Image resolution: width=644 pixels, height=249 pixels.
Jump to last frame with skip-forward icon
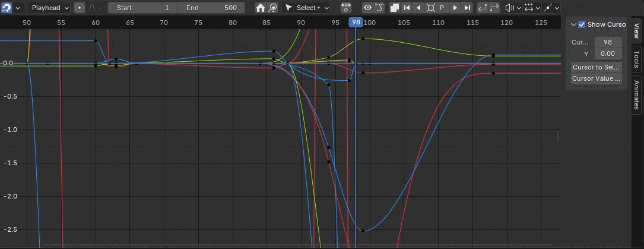(x=467, y=8)
